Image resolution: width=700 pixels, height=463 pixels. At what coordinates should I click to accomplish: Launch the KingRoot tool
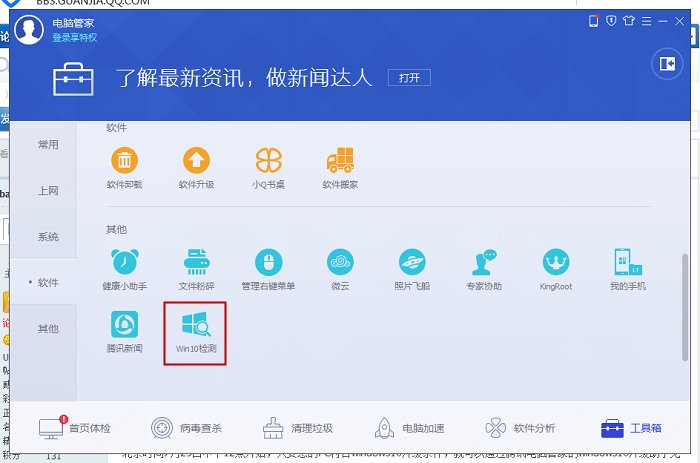(x=556, y=263)
